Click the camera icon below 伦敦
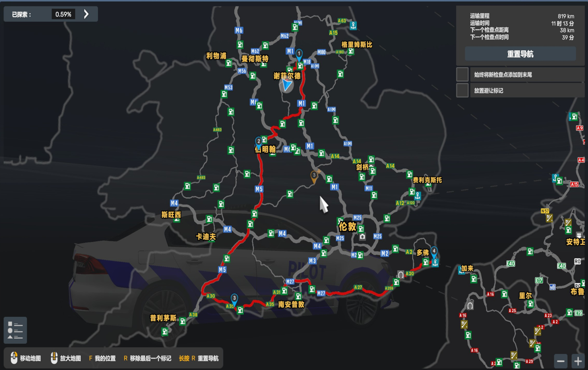588x370 pixels. (362, 237)
